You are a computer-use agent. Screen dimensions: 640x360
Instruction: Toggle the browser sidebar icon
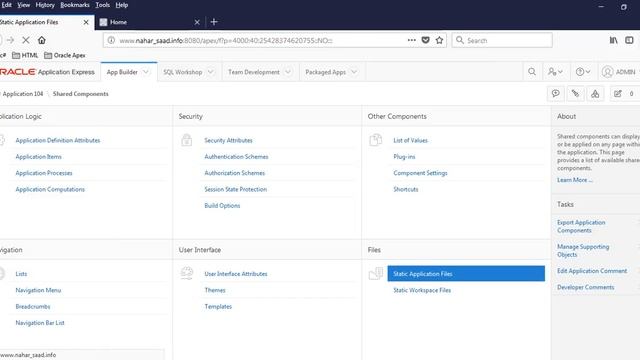629,40
